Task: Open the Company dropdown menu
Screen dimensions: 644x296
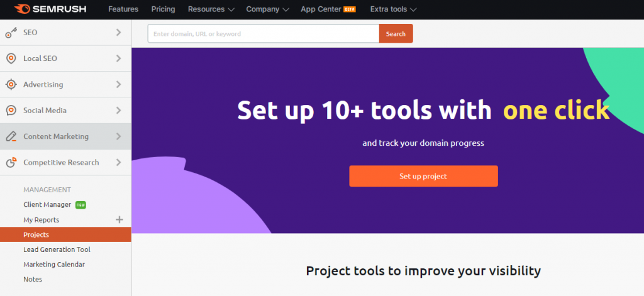Action: click(x=267, y=9)
